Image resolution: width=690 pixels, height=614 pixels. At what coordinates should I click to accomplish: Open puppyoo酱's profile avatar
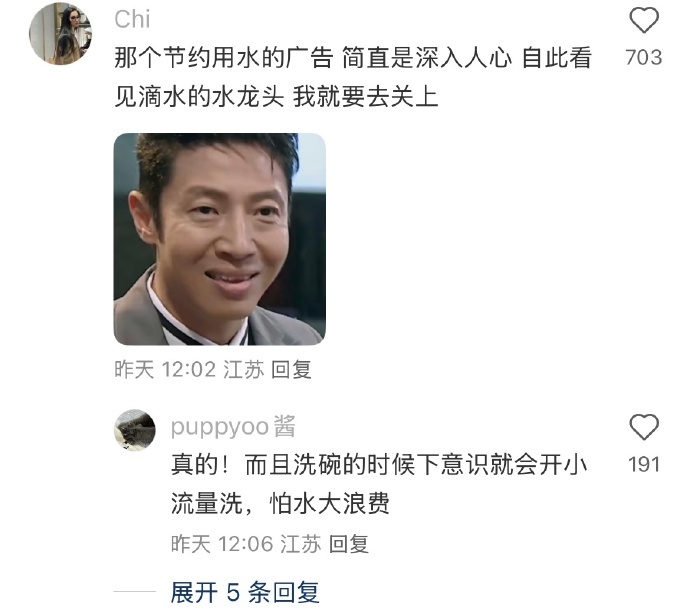[135, 430]
